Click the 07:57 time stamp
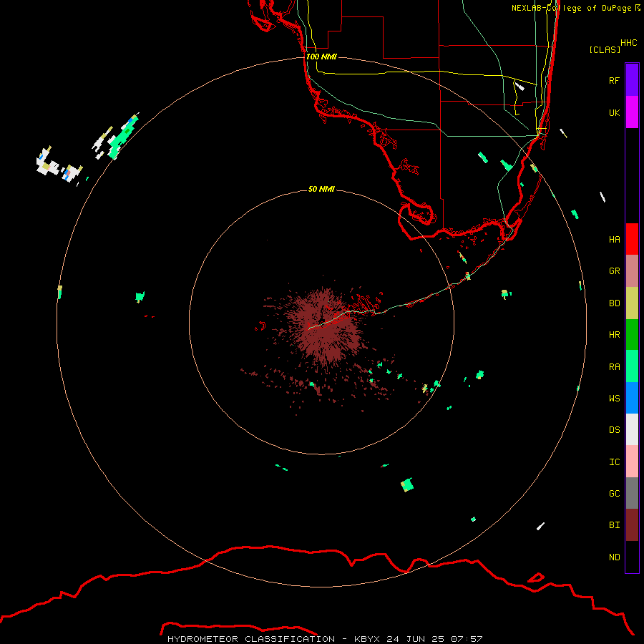 click(466, 639)
